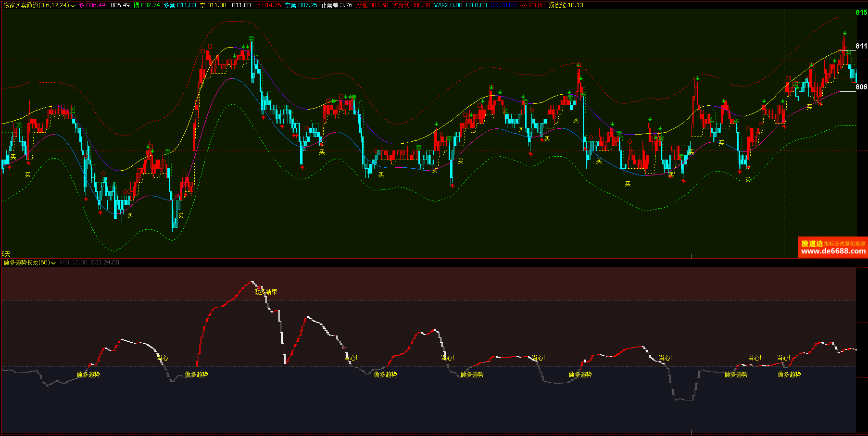The image size is (868, 436).
Task: Click the 空盈 807.25 readout
Action: 301,5
